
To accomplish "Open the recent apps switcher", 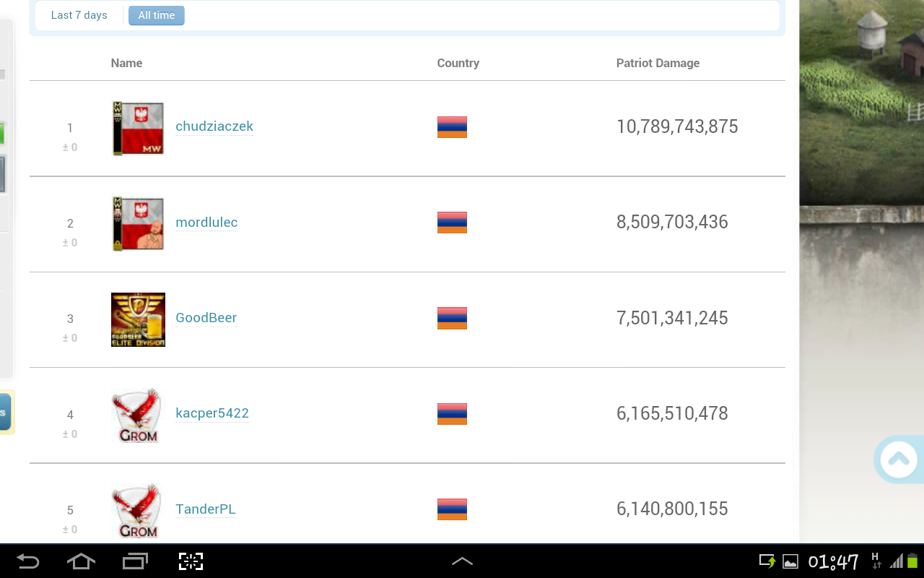I will click(x=135, y=561).
